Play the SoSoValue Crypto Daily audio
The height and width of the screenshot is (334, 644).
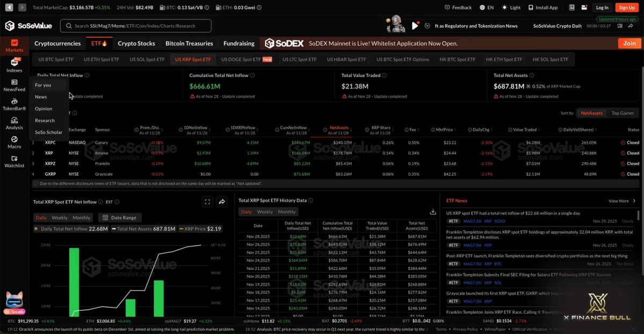(x=415, y=26)
